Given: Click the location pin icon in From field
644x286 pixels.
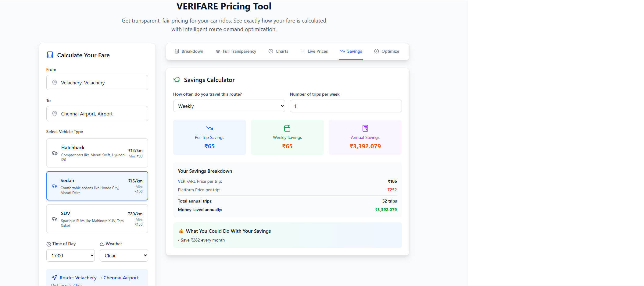Looking at the screenshot, I should pos(55,83).
